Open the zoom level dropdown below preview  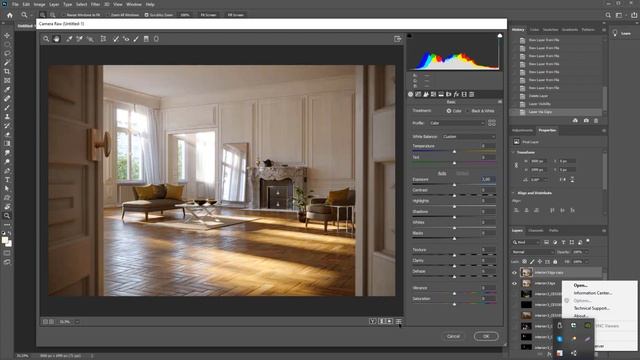tap(77, 322)
